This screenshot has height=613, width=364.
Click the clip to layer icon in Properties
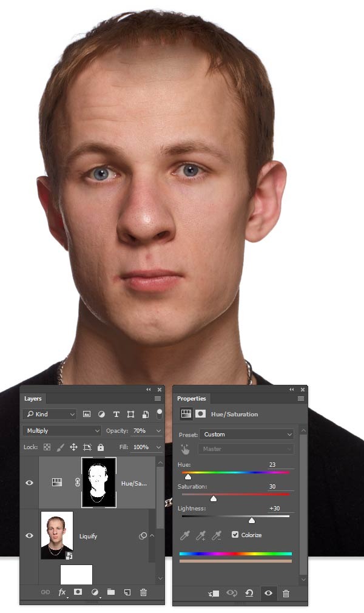point(213,593)
